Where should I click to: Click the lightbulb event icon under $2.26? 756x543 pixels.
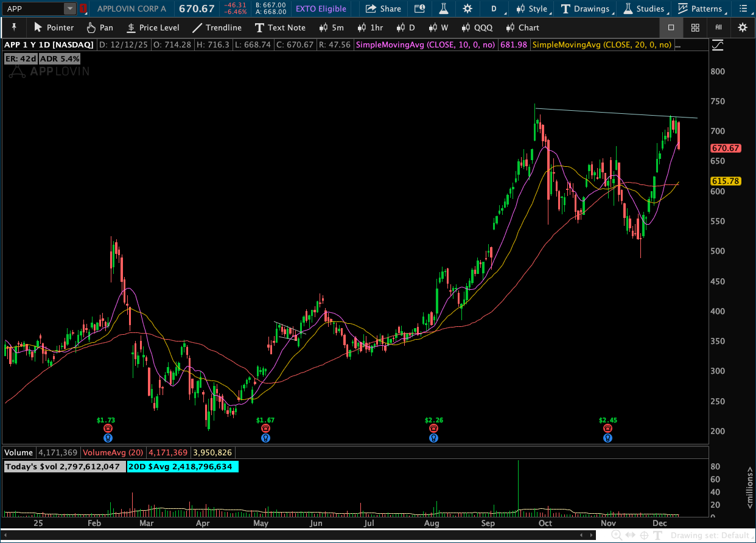[433, 438]
